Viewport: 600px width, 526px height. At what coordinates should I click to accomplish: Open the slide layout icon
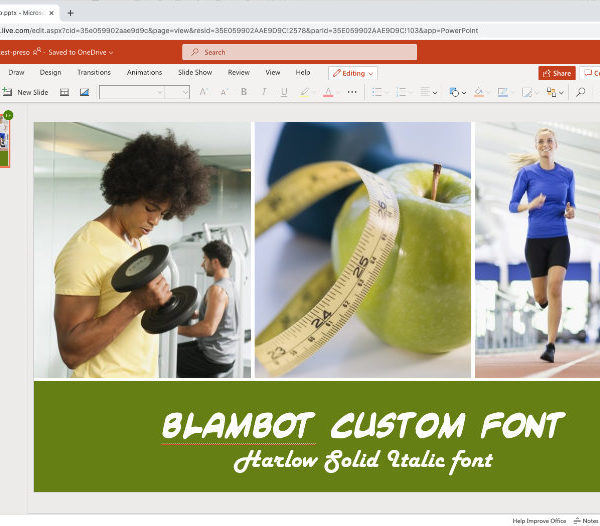[x=64, y=92]
